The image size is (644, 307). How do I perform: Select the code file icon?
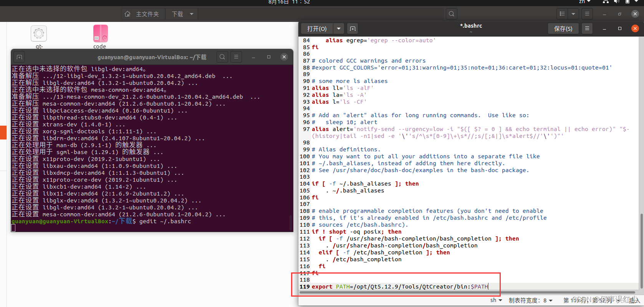click(100, 37)
